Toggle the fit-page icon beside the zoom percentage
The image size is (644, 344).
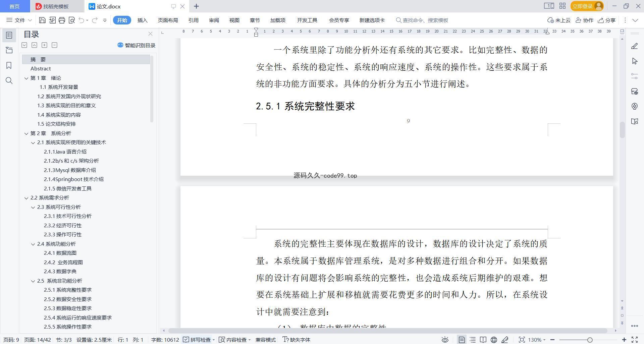tap(522, 340)
